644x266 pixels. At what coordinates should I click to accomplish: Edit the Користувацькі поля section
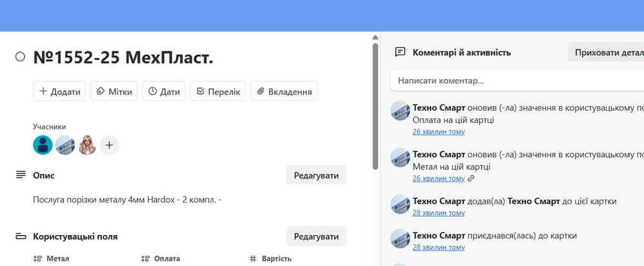316,236
